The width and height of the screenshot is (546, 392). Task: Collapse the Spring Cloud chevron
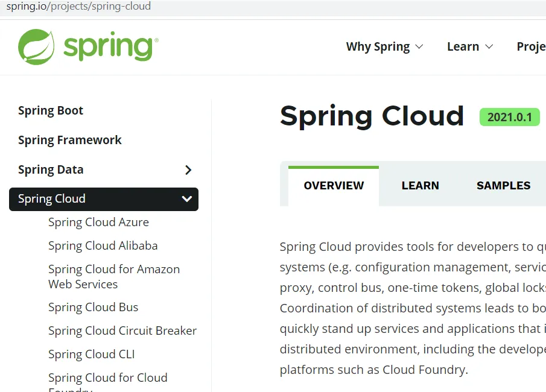point(187,199)
